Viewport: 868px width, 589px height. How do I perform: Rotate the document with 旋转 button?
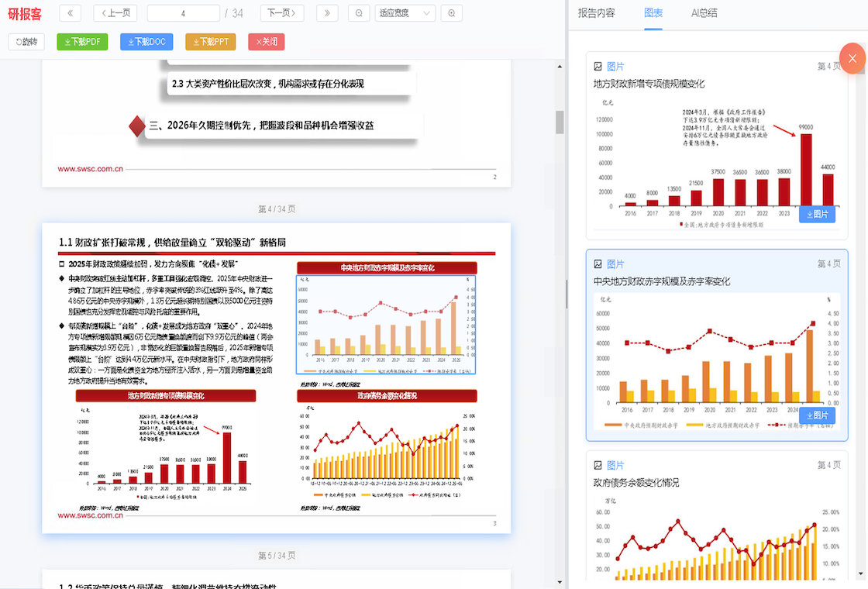[x=27, y=42]
